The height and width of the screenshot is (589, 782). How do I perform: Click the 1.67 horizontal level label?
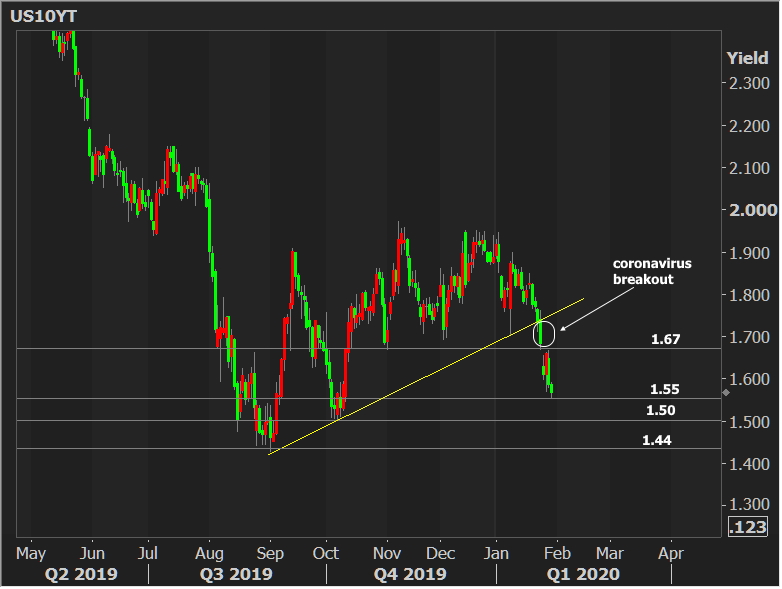(x=666, y=340)
